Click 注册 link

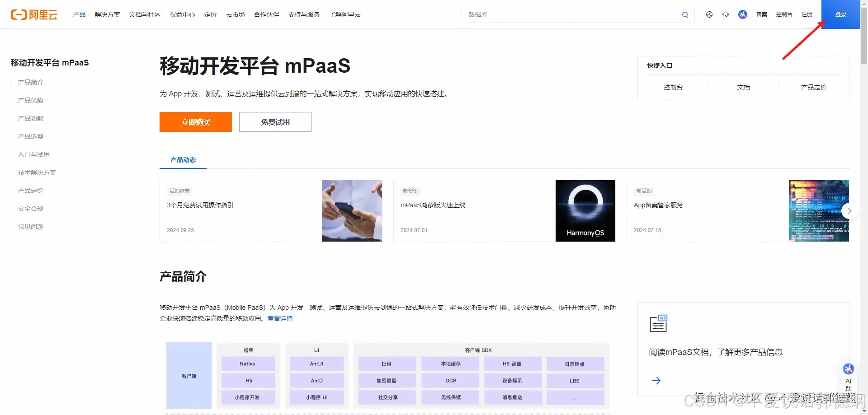click(807, 14)
